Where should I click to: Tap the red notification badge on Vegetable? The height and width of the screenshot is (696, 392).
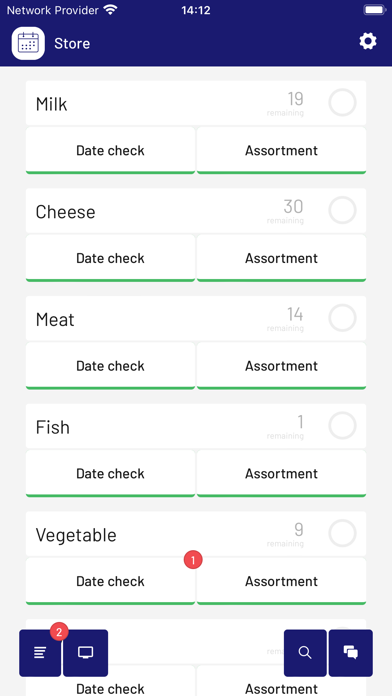pyautogui.click(x=193, y=560)
